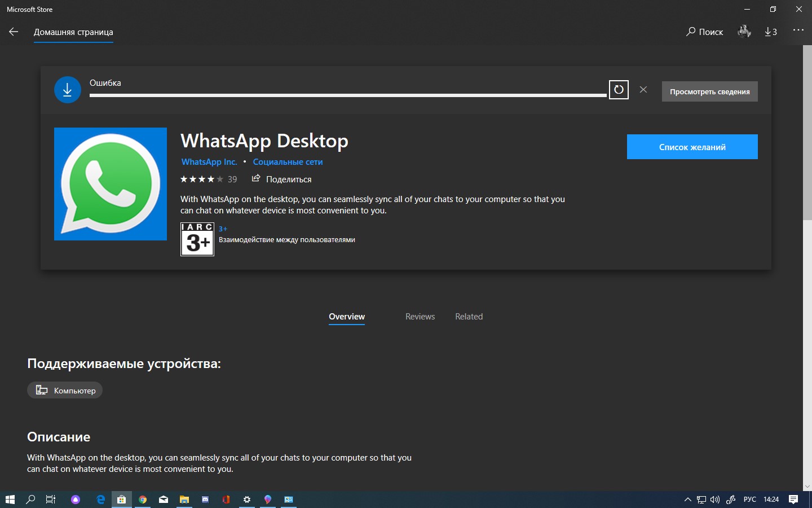
Task: Click the Описание heading
Action: click(x=59, y=437)
